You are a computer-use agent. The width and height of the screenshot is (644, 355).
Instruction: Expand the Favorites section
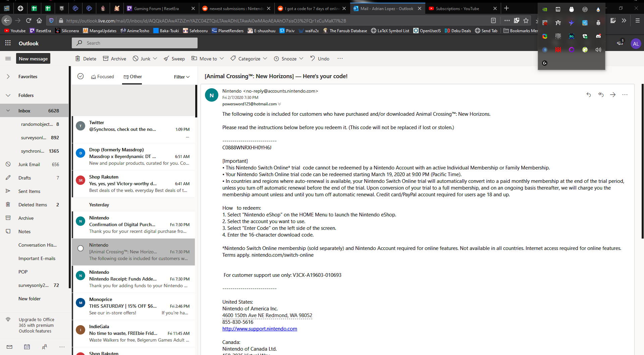8,77
